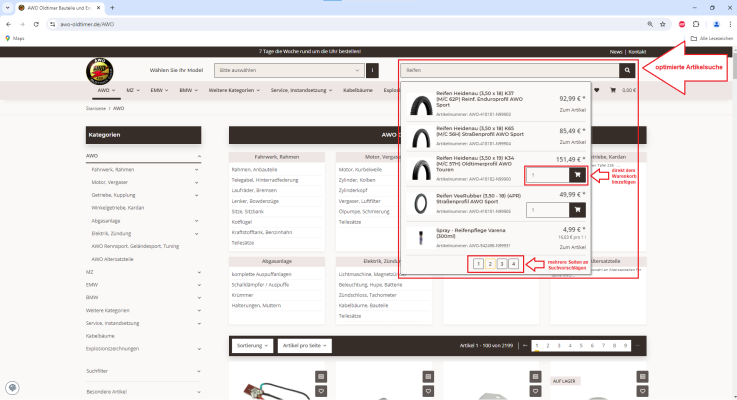The image size is (737, 400).
Task: Expand Abgasanlage in sidebar
Action: (x=196, y=221)
